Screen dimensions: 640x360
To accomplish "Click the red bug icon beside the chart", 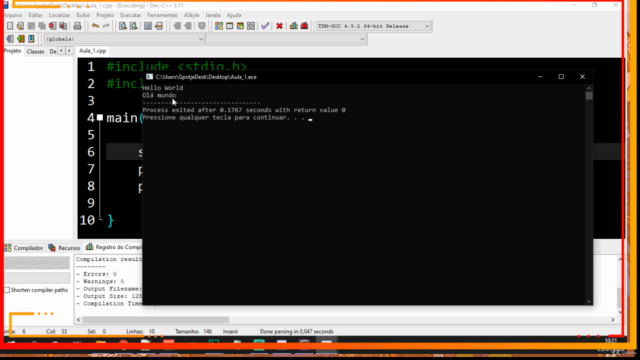I will 304,26.
